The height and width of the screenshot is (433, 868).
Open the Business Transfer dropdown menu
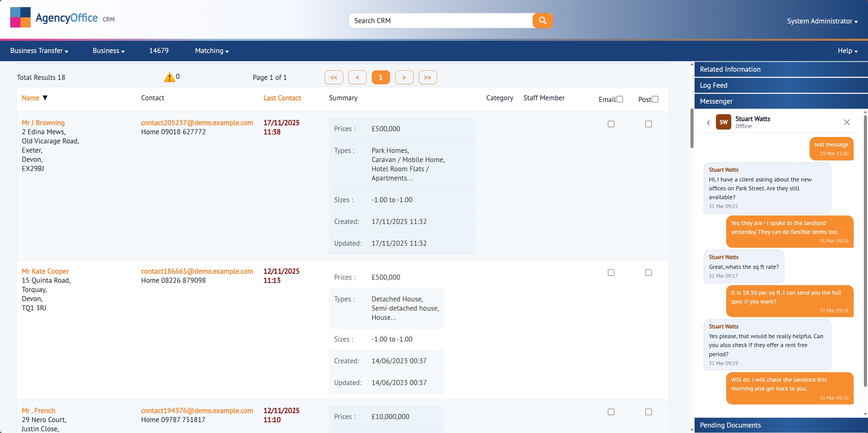(39, 51)
